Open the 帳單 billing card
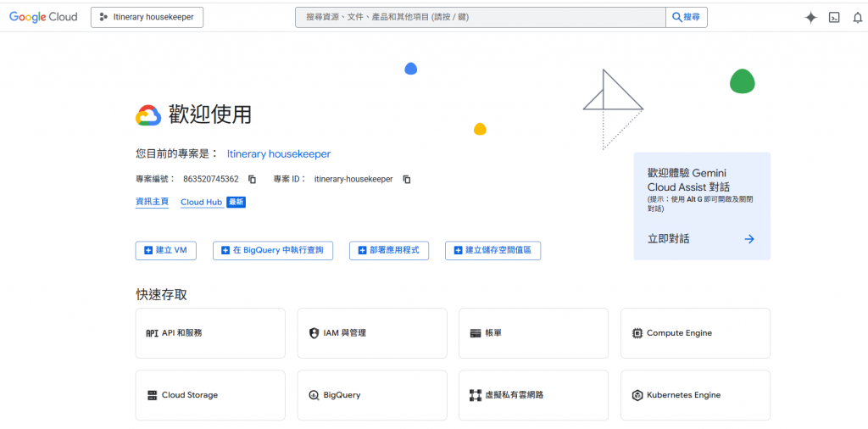Image resolution: width=868 pixels, height=429 pixels. [534, 333]
